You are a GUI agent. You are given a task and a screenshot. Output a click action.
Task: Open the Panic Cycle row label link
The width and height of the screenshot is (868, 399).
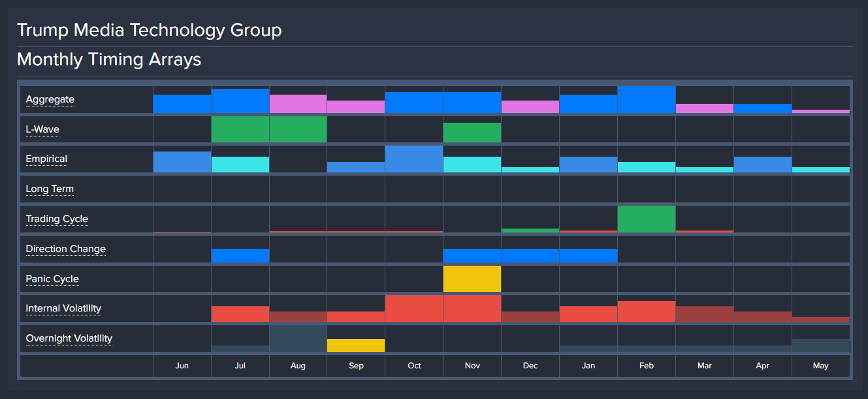pyautogui.click(x=52, y=279)
